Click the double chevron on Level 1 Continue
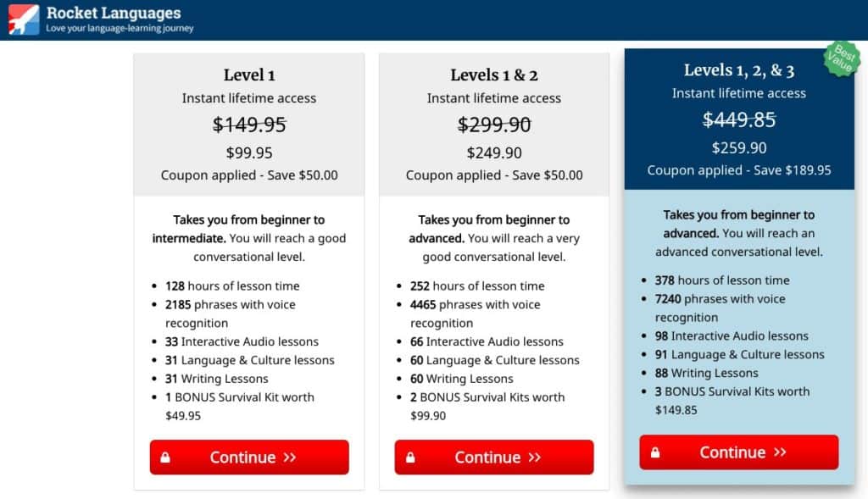 [290, 457]
